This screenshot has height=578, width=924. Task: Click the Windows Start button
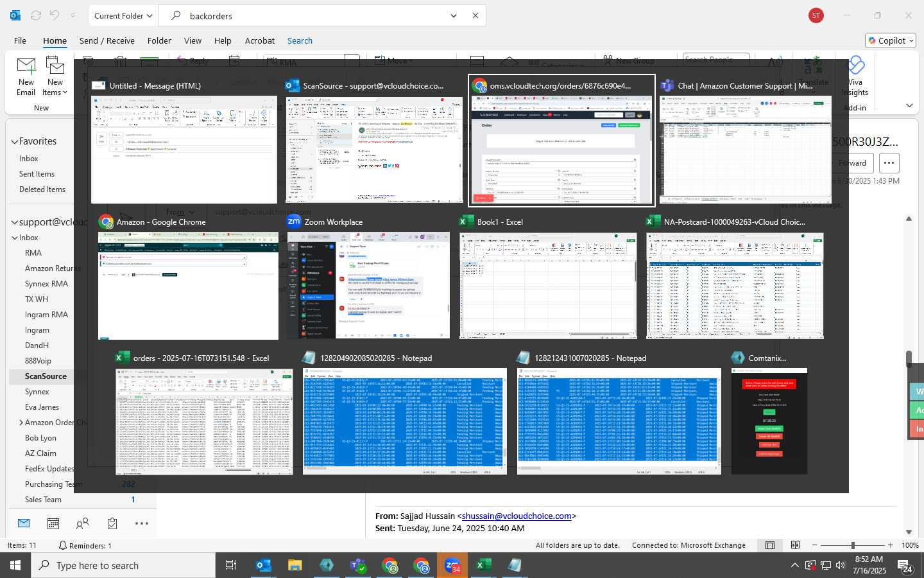pos(15,565)
